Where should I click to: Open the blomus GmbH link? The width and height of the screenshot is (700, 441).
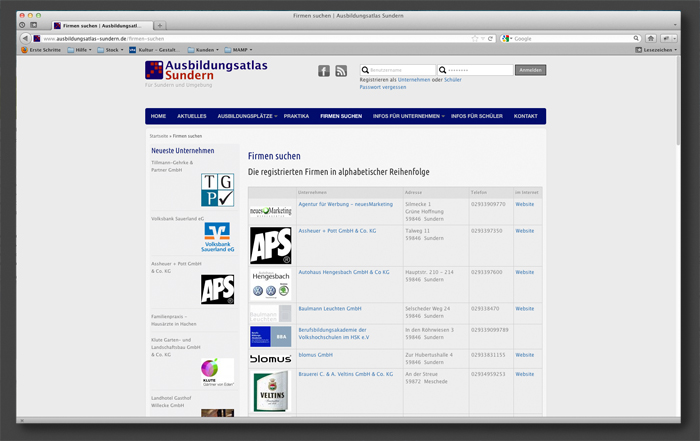point(316,355)
